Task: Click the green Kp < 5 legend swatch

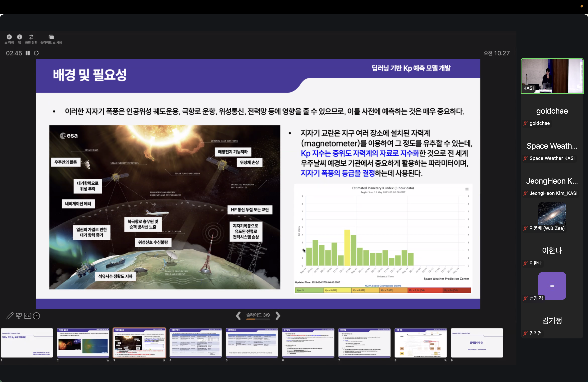Action: pos(309,290)
